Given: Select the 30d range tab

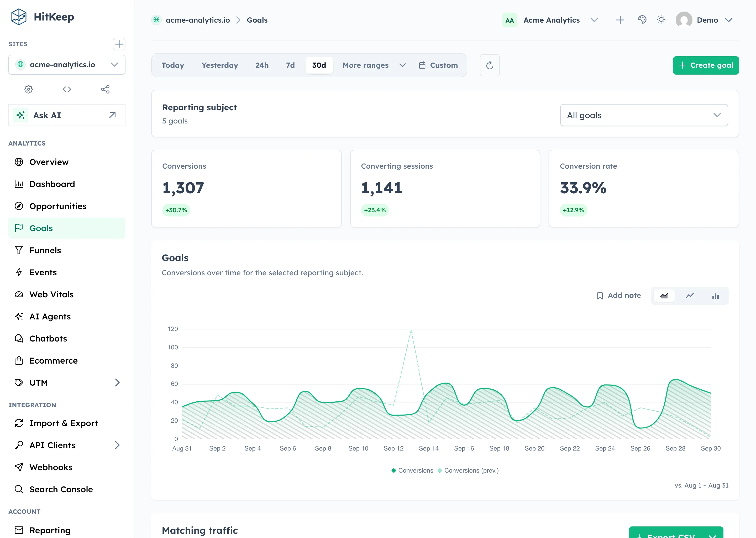Looking at the screenshot, I should (x=319, y=65).
